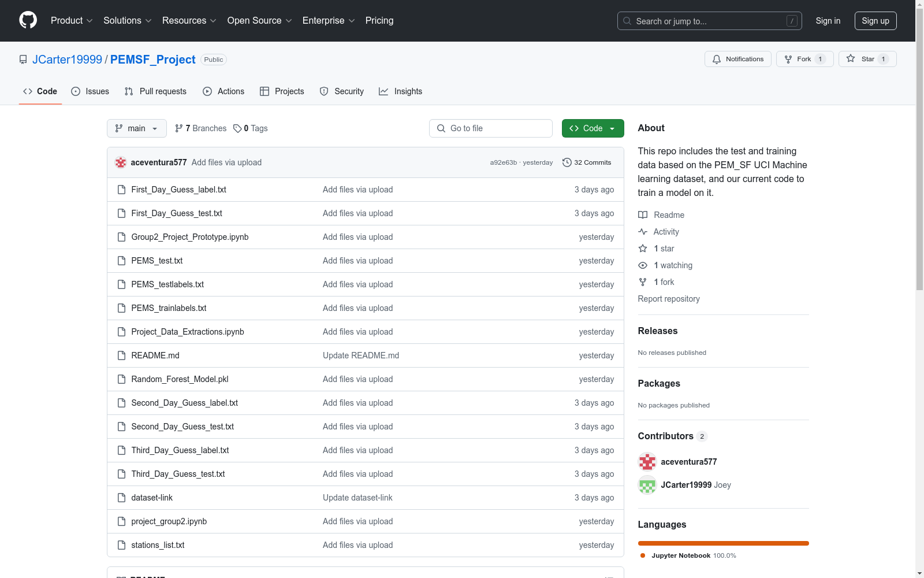Image resolution: width=924 pixels, height=578 pixels.
Task: Open the main branch selector dropdown
Action: pyautogui.click(x=137, y=128)
